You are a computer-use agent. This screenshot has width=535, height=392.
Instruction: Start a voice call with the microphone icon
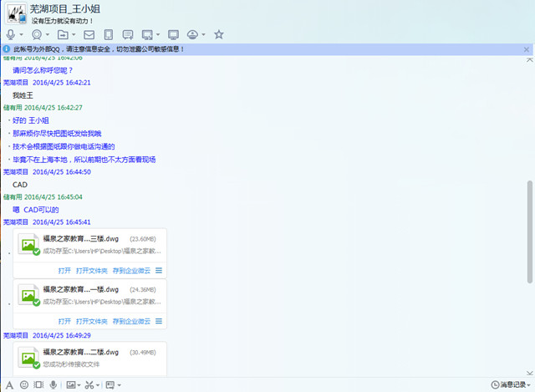11,35
